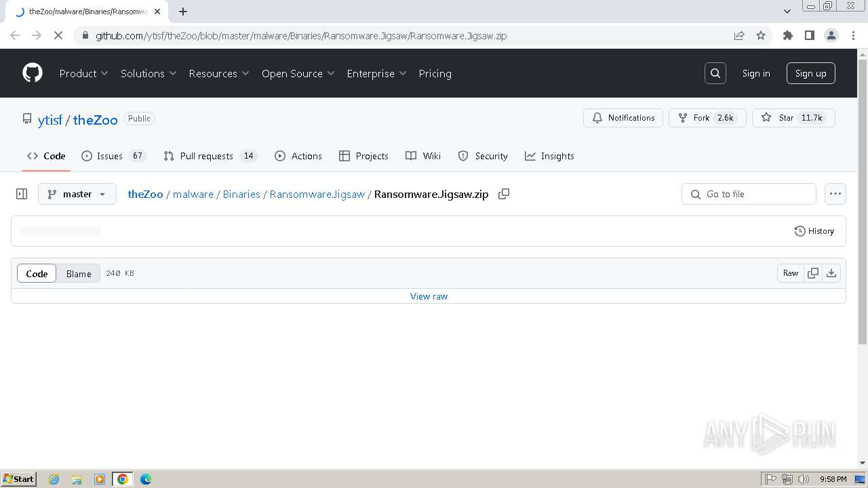Open GitHub search magnifier button
Screen dimensions: 868x488
[x=715, y=73]
